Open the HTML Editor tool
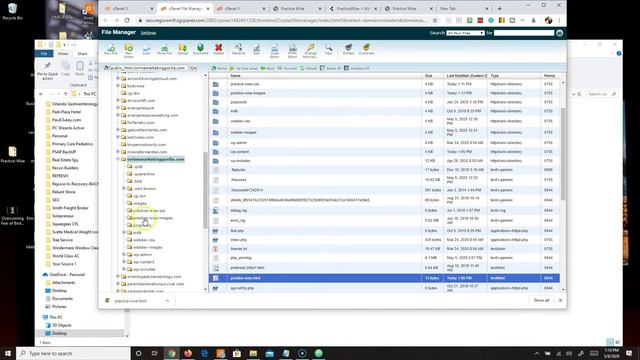Screen dimensions: 640x360 click(293, 51)
